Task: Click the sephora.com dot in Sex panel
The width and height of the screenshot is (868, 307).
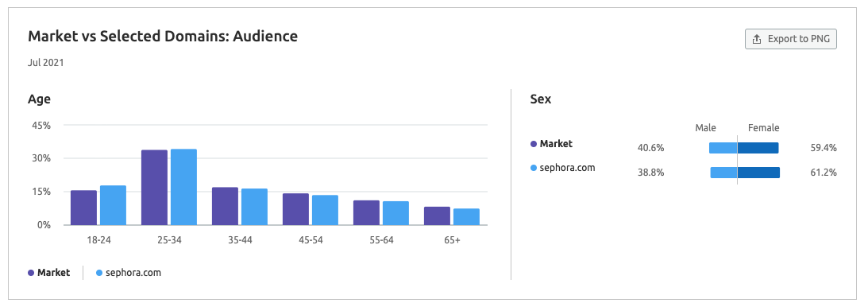Action: pyautogui.click(x=534, y=167)
